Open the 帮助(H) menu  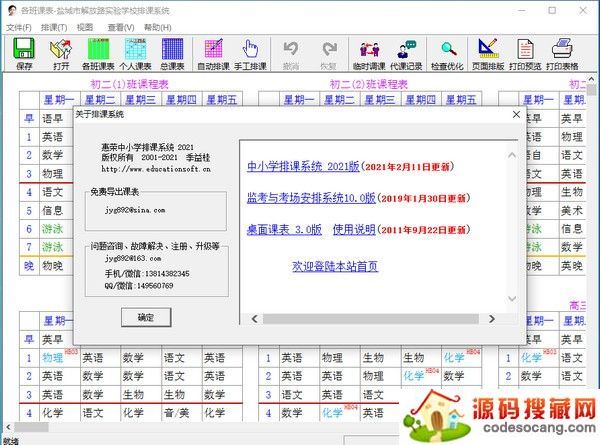click(x=158, y=27)
